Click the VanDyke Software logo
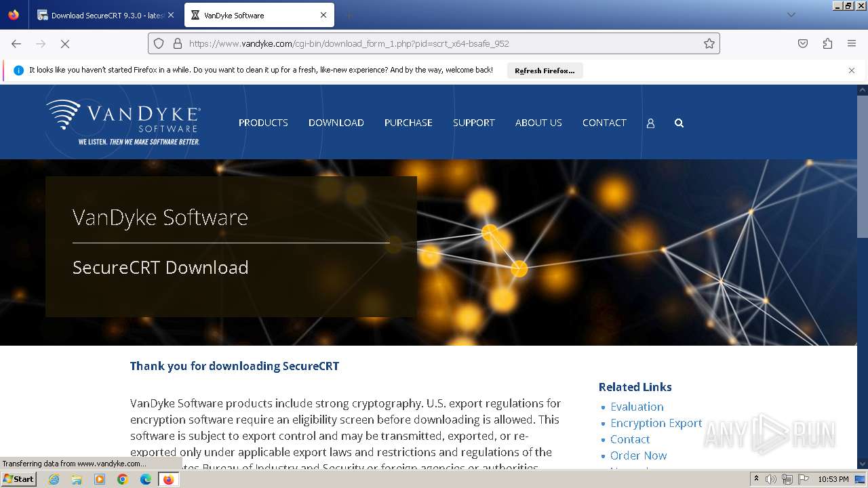The height and width of the screenshot is (488, 868). pos(123,122)
